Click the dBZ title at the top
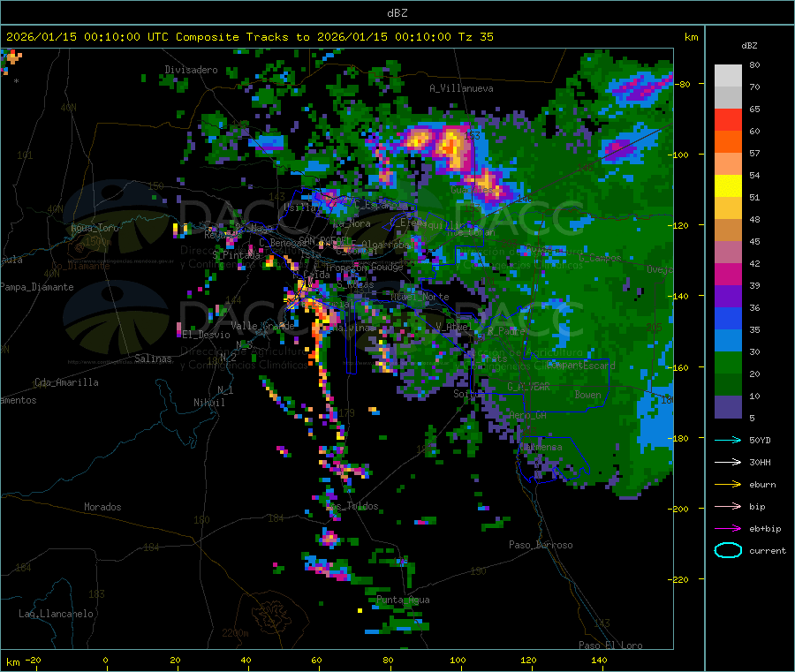Image resolution: width=795 pixels, height=672 pixels. (x=397, y=13)
